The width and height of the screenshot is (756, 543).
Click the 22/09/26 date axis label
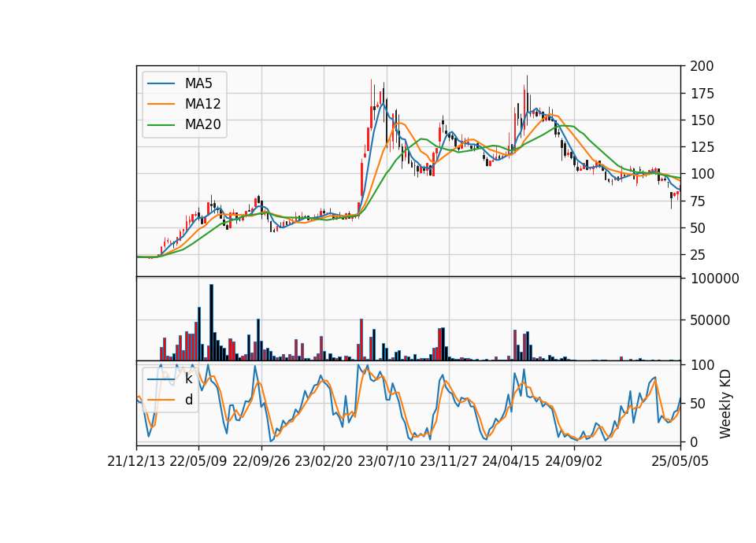[x=261, y=461]
